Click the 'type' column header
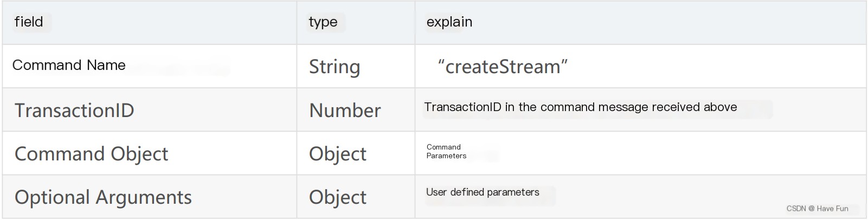Image resolution: width=868 pixels, height=220 pixels. click(x=356, y=22)
